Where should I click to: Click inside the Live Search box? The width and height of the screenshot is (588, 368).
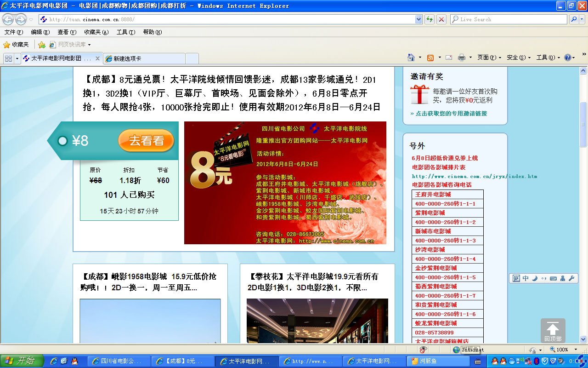tap(509, 19)
